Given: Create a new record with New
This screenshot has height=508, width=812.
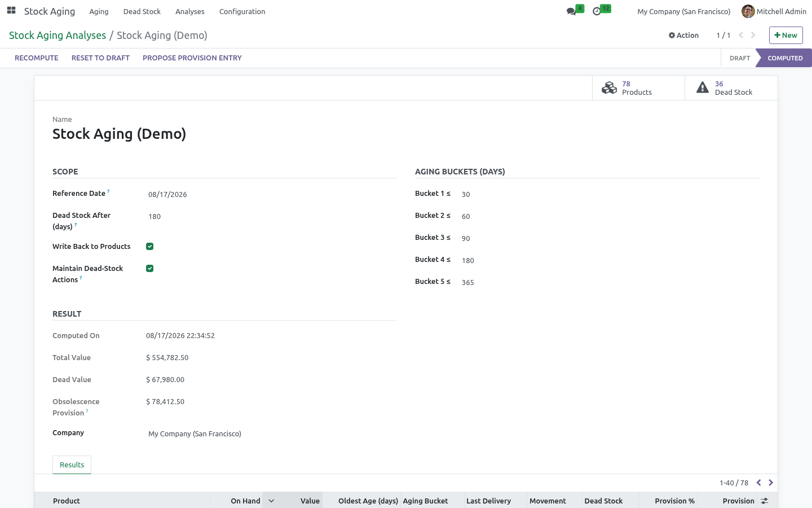Looking at the screenshot, I should point(785,35).
